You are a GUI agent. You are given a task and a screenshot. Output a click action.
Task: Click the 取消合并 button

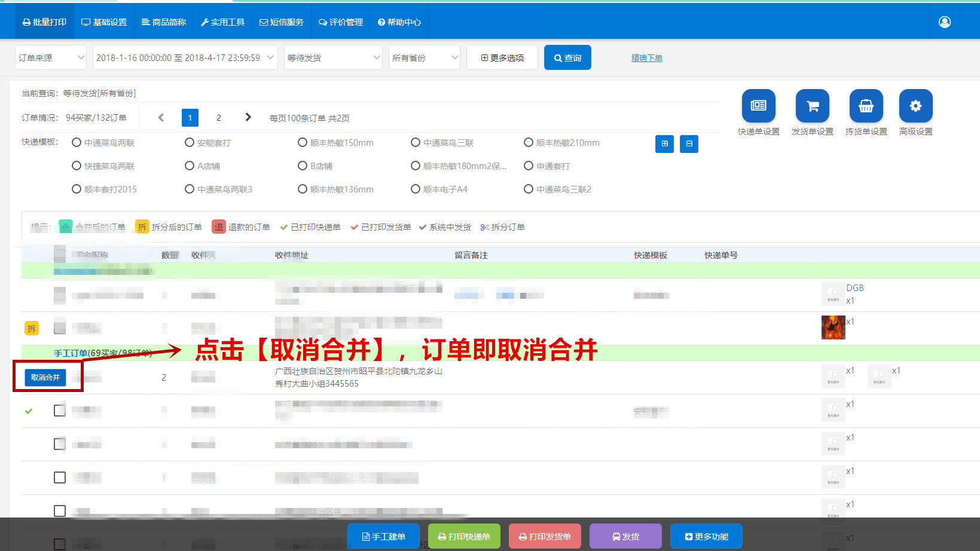[x=47, y=377]
